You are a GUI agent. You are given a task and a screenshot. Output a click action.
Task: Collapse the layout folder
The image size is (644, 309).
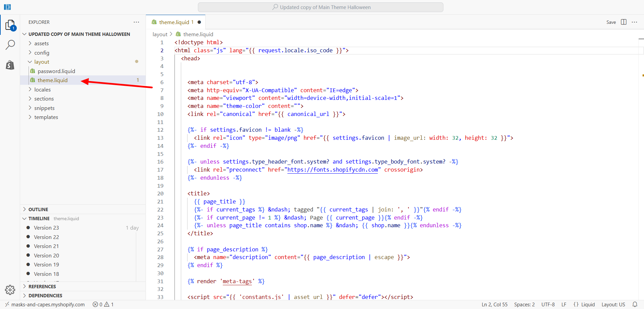pos(42,62)
